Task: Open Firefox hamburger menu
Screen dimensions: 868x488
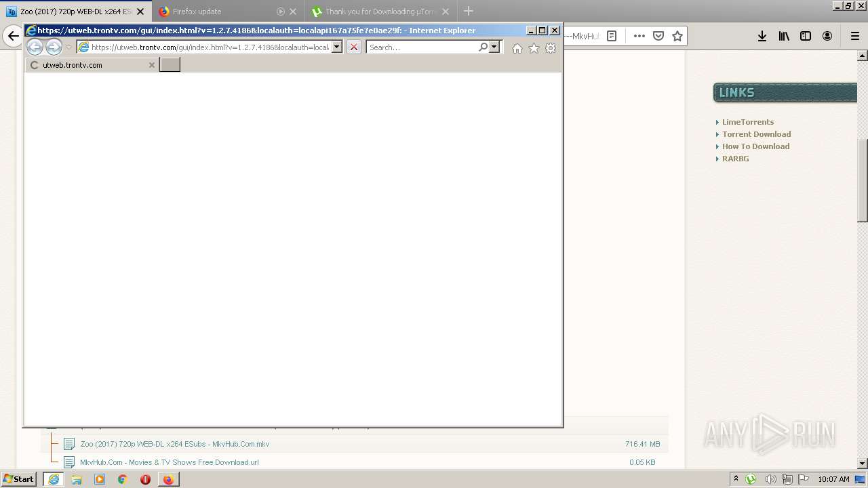Action: 854,36
